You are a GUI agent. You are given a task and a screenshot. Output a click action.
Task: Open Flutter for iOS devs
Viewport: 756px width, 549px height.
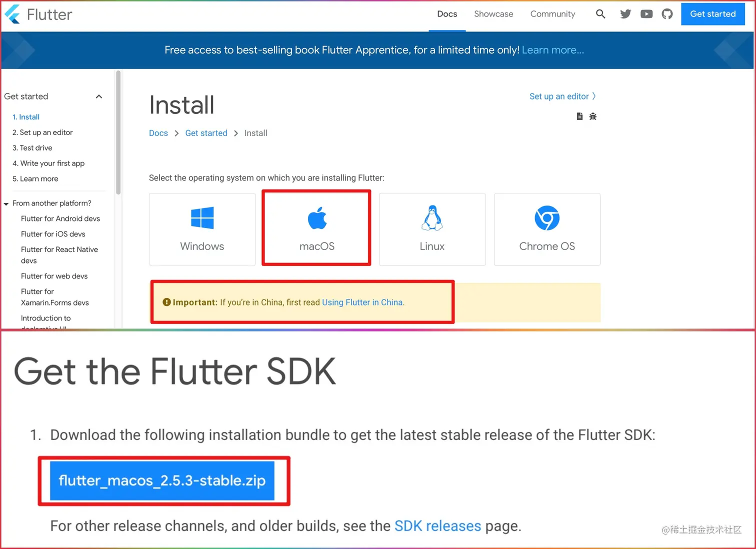tap(53, 234)
